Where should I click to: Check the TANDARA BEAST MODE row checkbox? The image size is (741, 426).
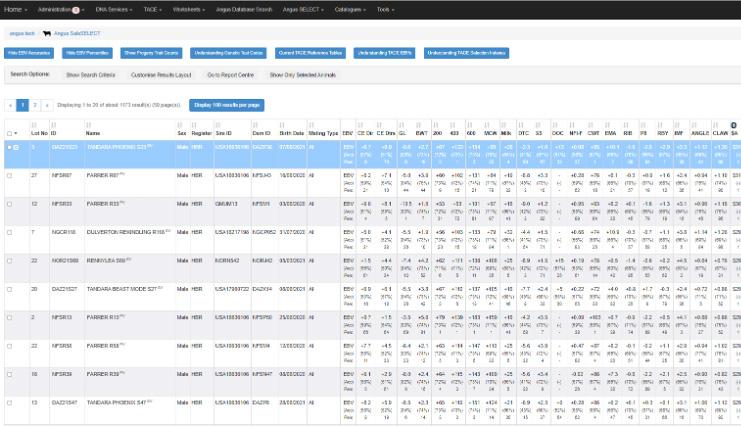tap(9, 289)
